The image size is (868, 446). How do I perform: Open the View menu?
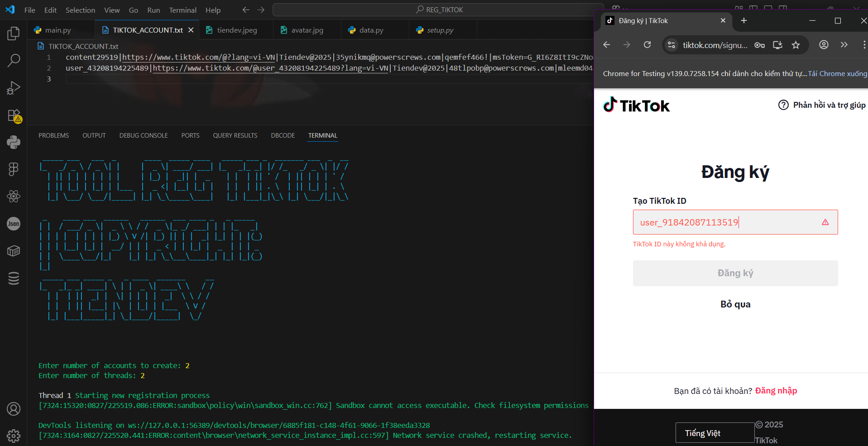[x=112, y=10]
